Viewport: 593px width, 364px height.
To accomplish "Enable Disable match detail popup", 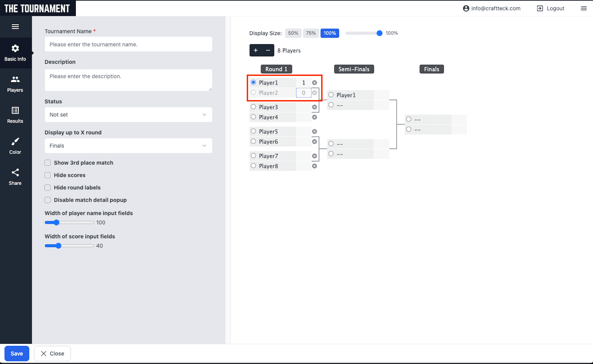I will 47,200.
